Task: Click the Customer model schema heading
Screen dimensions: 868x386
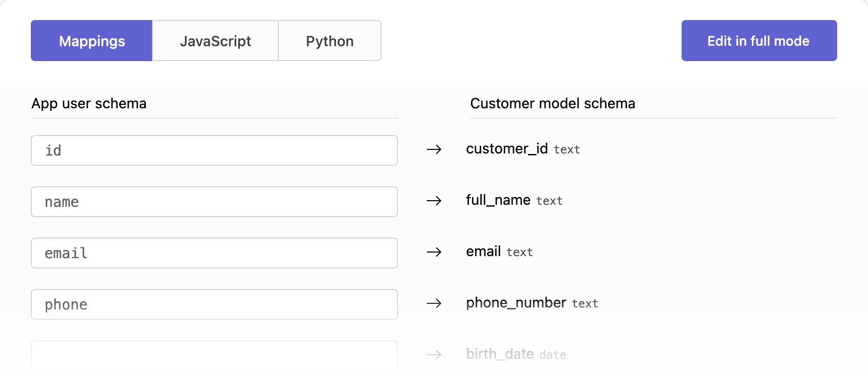Action: coord(553,104)
